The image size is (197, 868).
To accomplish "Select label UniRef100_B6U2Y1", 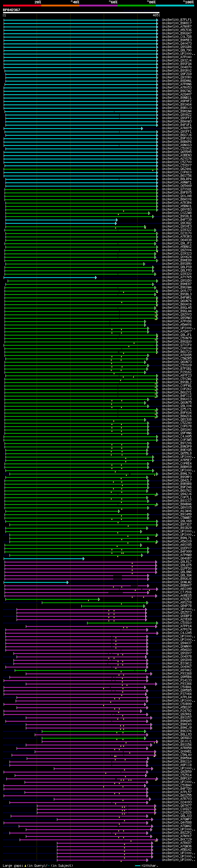I will click(x=176, y=393).
